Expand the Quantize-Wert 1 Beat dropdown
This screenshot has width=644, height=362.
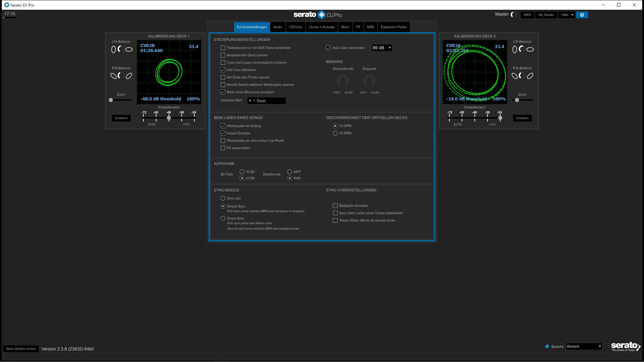tap(266, 101)
